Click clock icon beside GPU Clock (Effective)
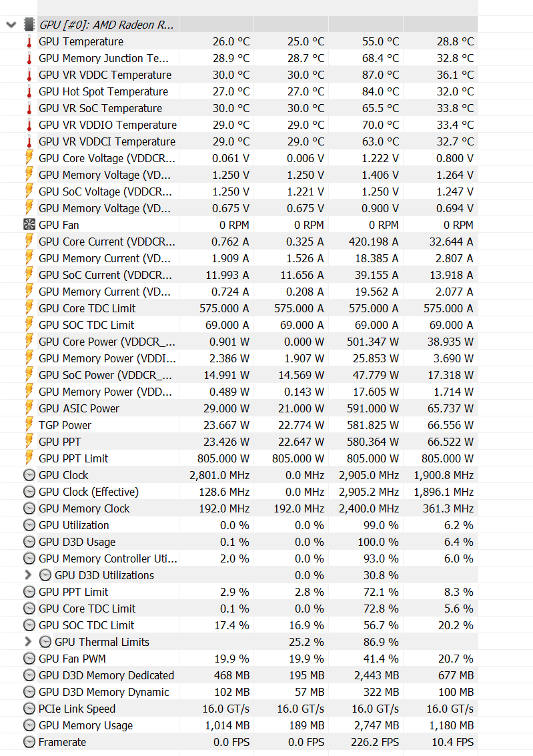 [29, 492]
